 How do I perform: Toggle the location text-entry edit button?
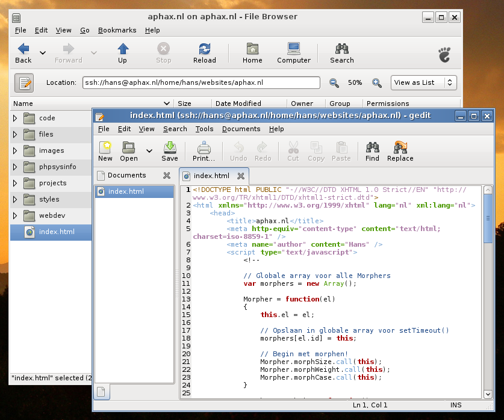click(24, 83)
